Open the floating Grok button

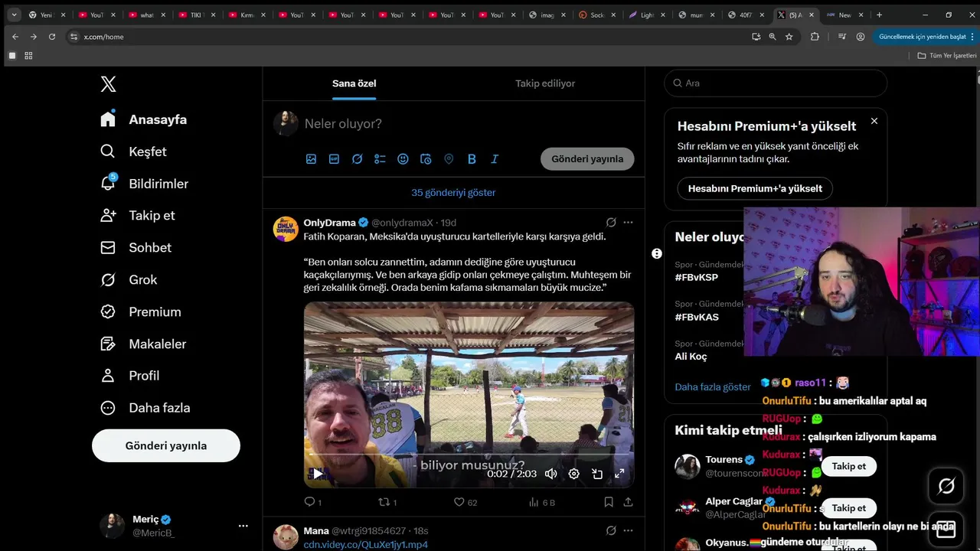click(x=946, y=486)
